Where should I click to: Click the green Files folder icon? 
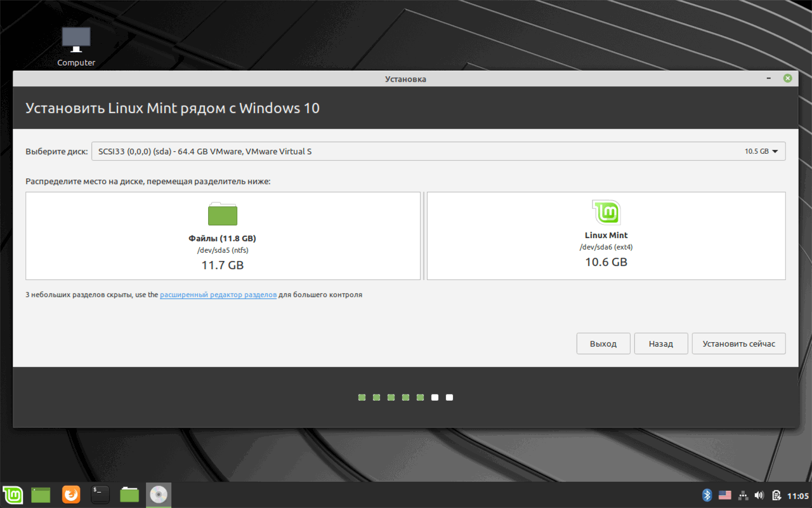(x=223, y=214)
